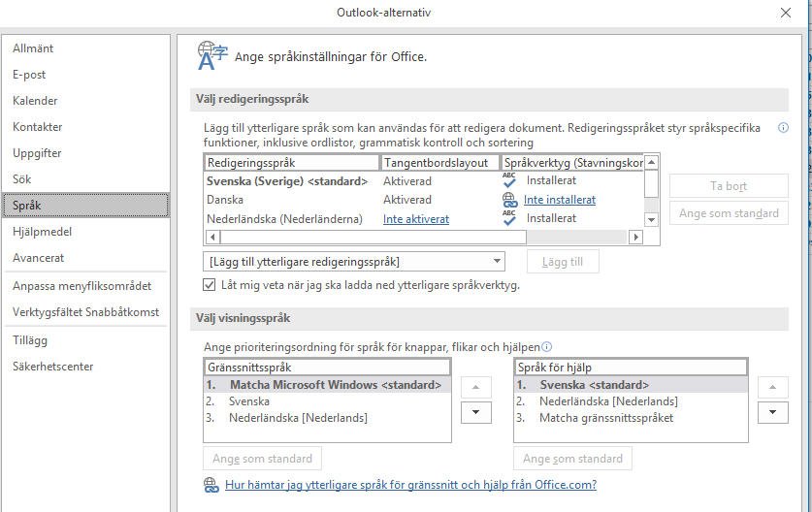Click scroll right arrow of language table
The image size is (812, 512).
click(x=636, y=238)
